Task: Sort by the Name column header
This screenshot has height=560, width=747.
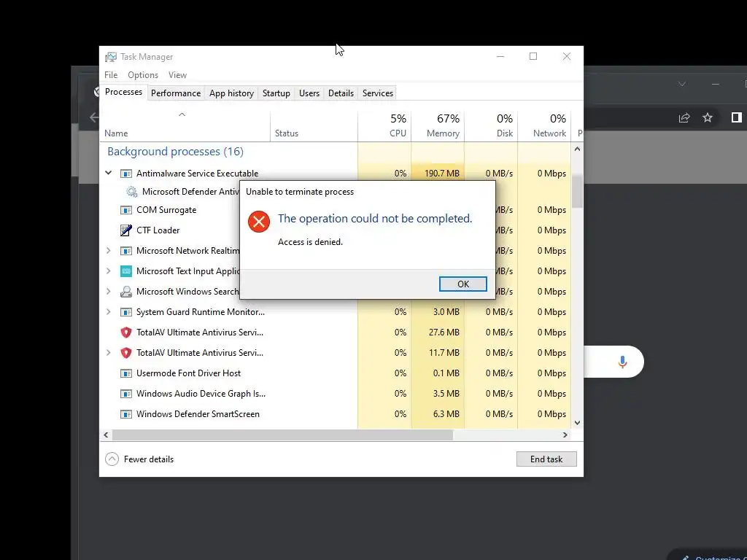Action: click(x=185, y=126)
